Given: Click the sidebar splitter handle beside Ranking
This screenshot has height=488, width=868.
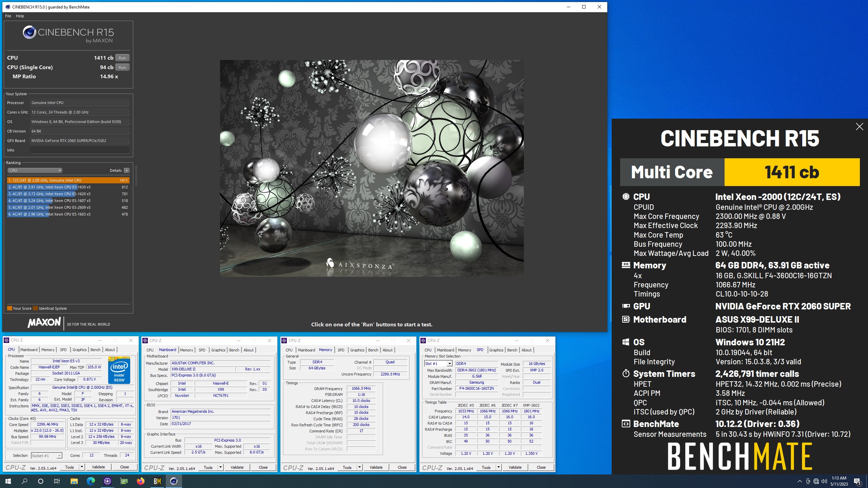Looking at the screenshot, I should tap(136, 175).
